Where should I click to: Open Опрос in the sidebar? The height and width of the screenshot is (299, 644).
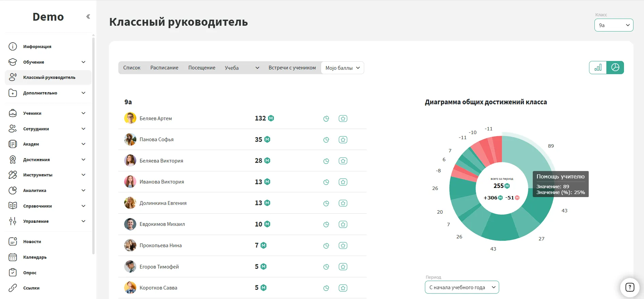[30, 273]
